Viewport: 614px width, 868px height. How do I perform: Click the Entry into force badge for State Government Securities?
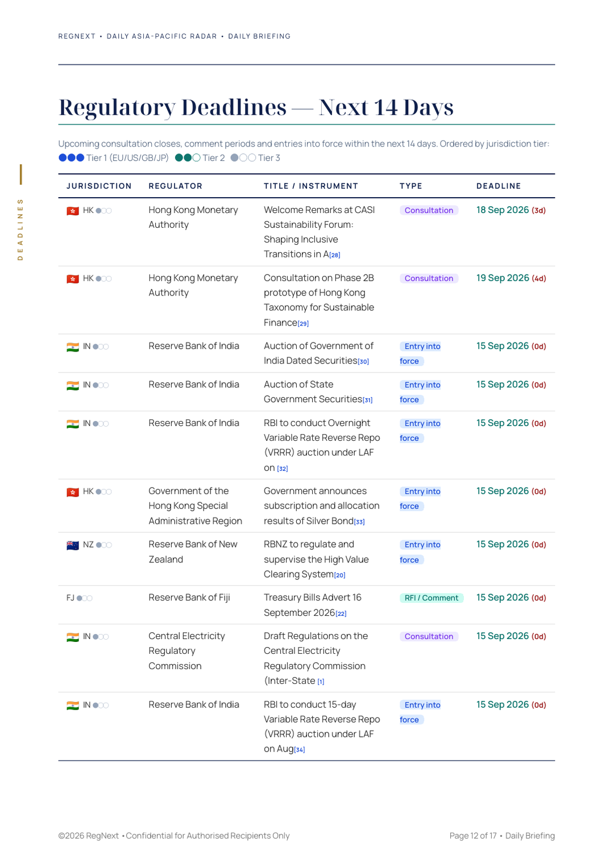[x=421, y=393]
